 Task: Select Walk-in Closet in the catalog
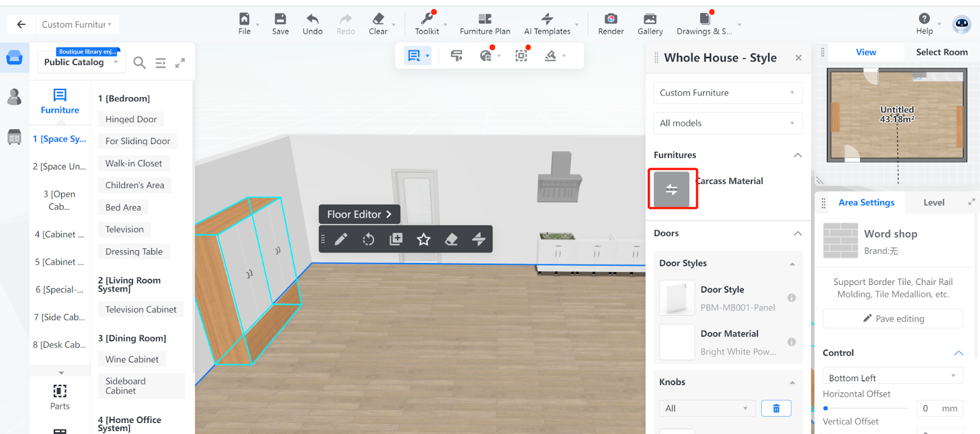(134, 164)
